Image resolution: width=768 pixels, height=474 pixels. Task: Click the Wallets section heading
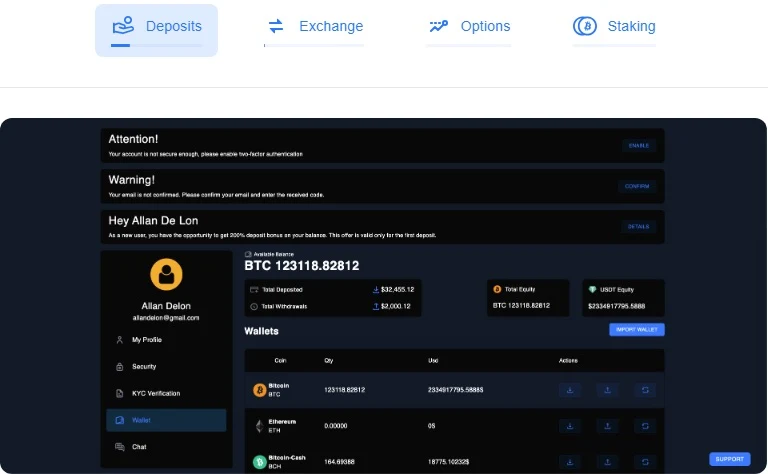pos(262,331)
